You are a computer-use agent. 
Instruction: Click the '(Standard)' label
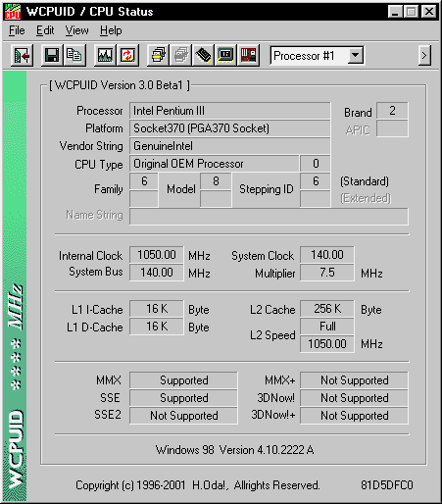click(365, 181)
